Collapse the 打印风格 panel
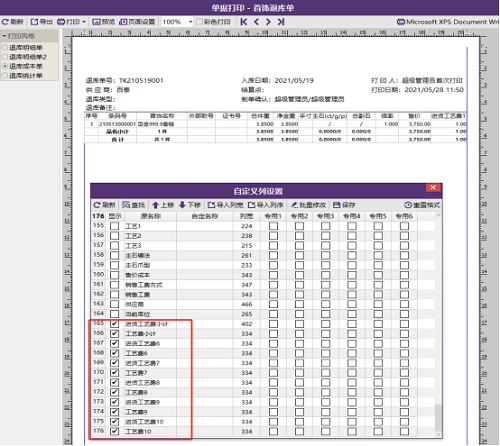Viewport: 500px width, 446px height. click(x=4, y=36)
